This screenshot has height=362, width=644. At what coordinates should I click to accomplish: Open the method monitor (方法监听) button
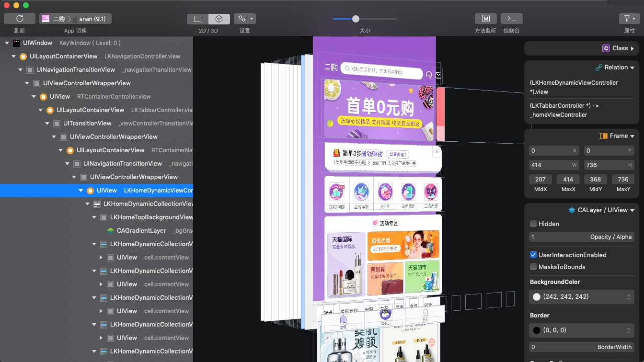pyautogui.click(x=485, y=19)
